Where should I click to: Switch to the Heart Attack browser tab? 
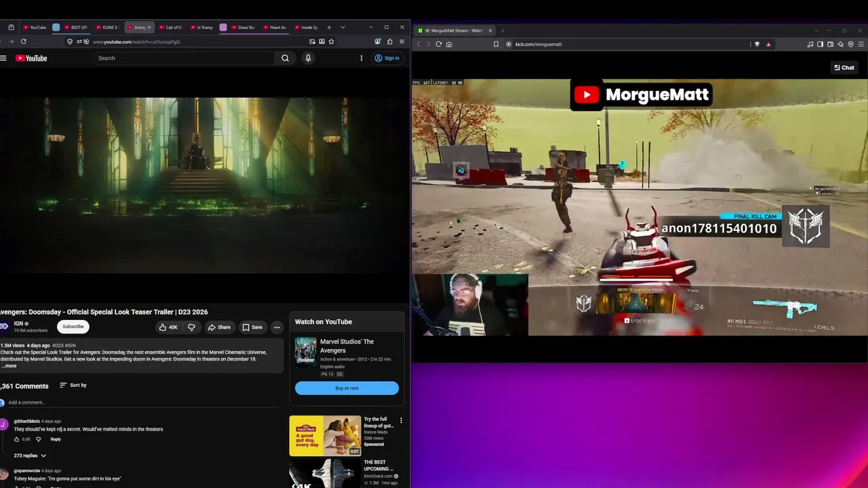click(275, 27)
